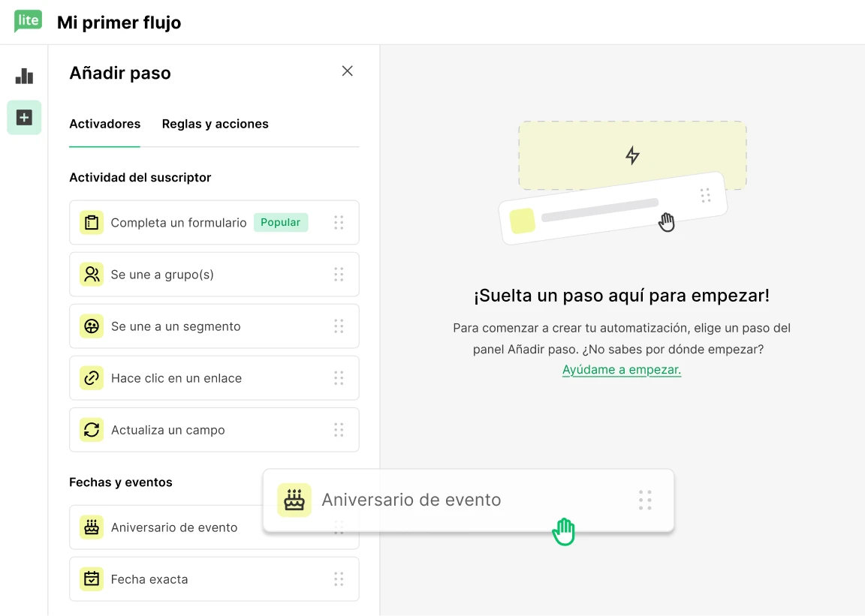
Task: Click the refresh icon for Actualiza un campo
Action: click(92, 430)
